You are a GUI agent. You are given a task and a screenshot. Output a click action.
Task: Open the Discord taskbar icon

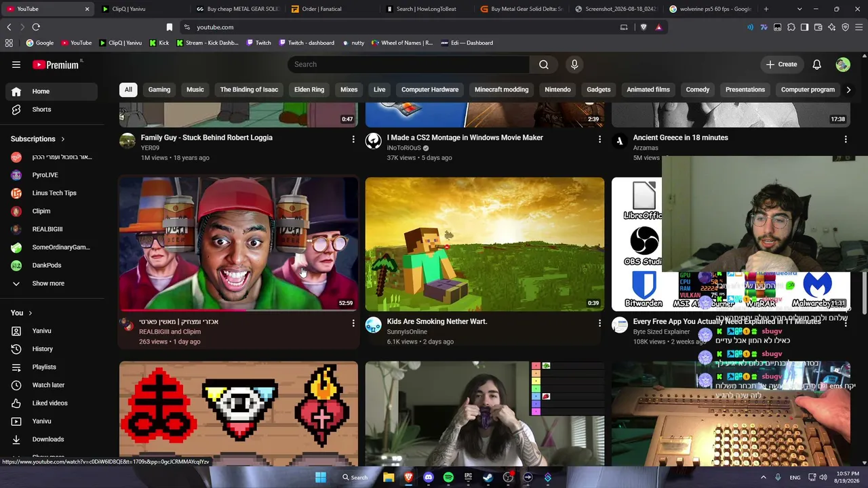coord(428,477)
